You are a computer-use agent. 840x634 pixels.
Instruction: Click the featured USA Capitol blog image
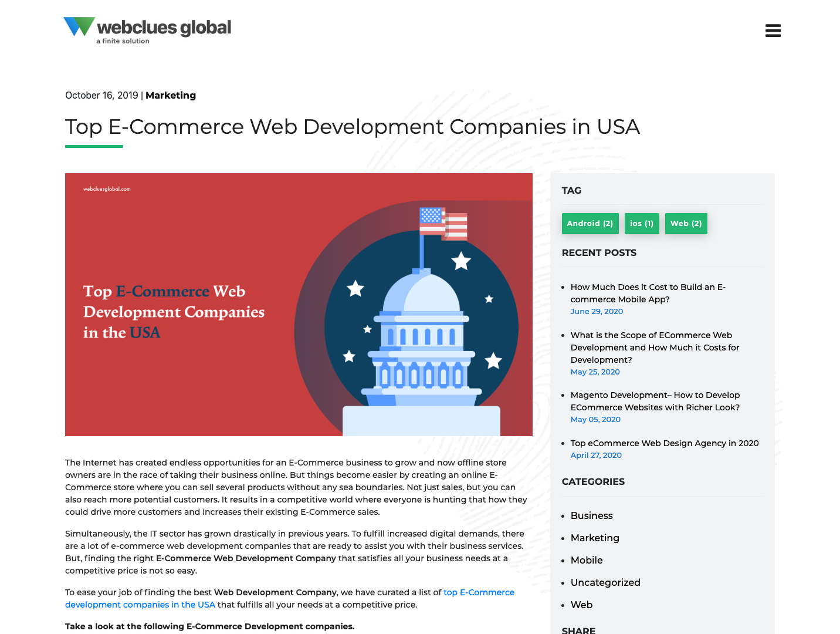[x=299, y=304]
